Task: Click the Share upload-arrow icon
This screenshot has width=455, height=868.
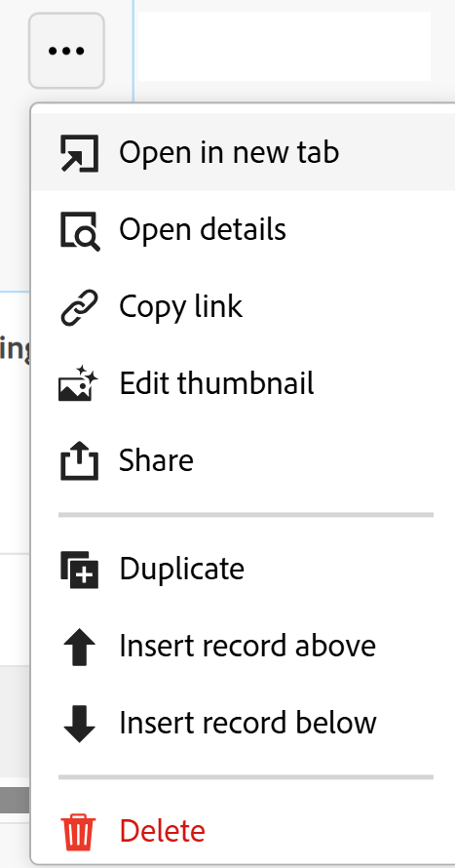Action: click(x=79, y=460)
